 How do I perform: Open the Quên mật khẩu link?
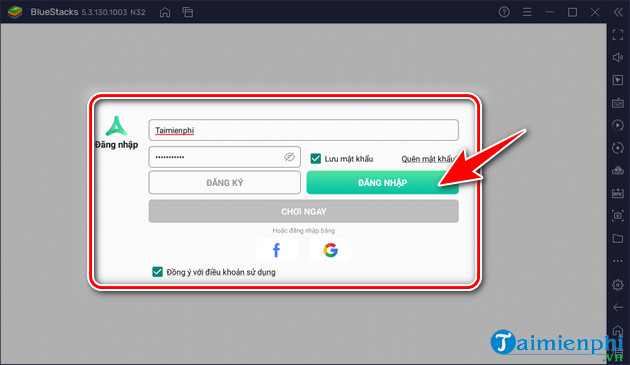click(x=428, y=159)
